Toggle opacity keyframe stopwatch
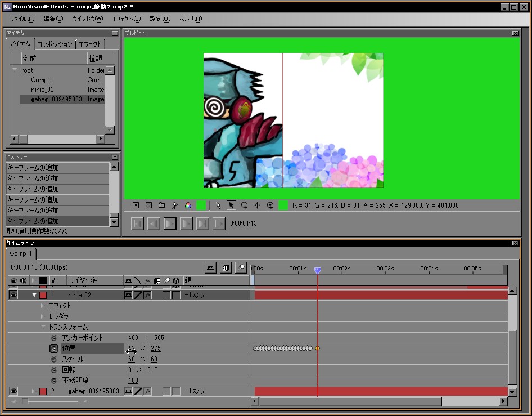The height and width of the screenshot is (416, 532). [x=54, y=381]
